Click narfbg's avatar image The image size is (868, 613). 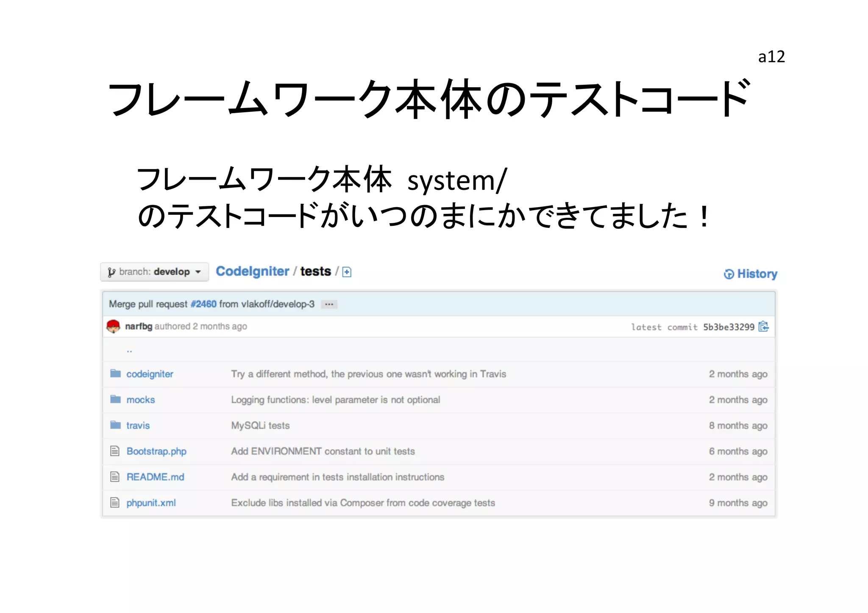tap(113, 326)
